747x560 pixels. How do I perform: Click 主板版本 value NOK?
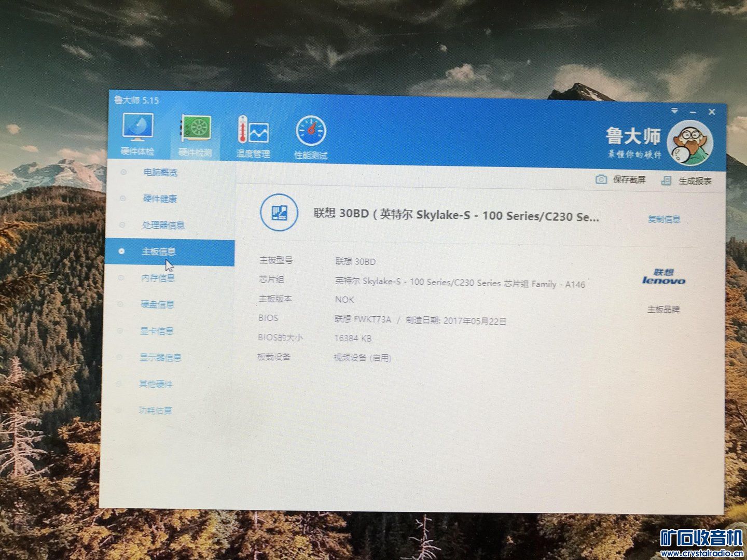coord(344,300)
